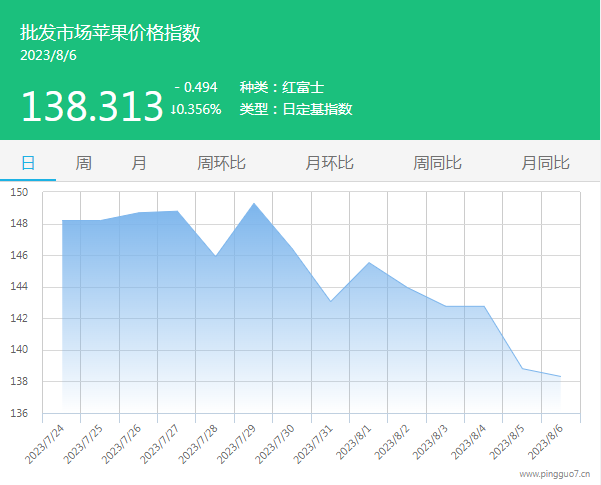Click the 种类：红富士 label
This screenshot has width=601, height=485.
281,88
